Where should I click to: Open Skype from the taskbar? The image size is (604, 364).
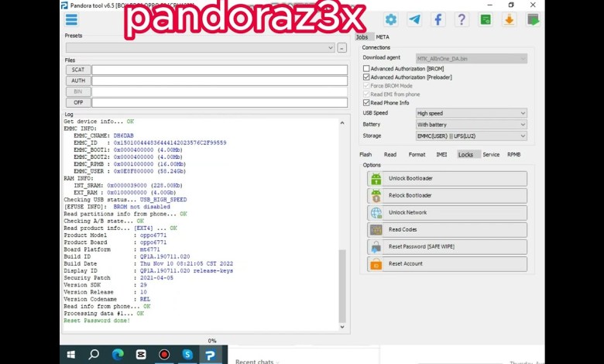[x=187, y=355]
